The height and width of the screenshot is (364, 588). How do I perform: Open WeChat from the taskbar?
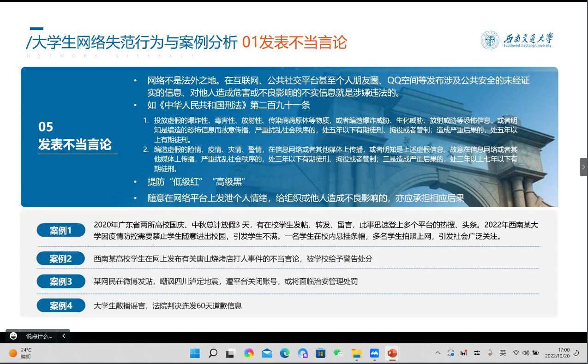(x=338, y=353)
